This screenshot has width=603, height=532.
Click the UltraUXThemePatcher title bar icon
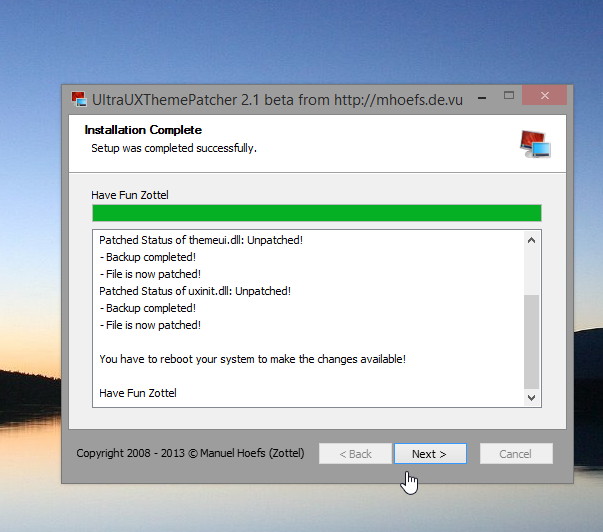pos(79,99)
